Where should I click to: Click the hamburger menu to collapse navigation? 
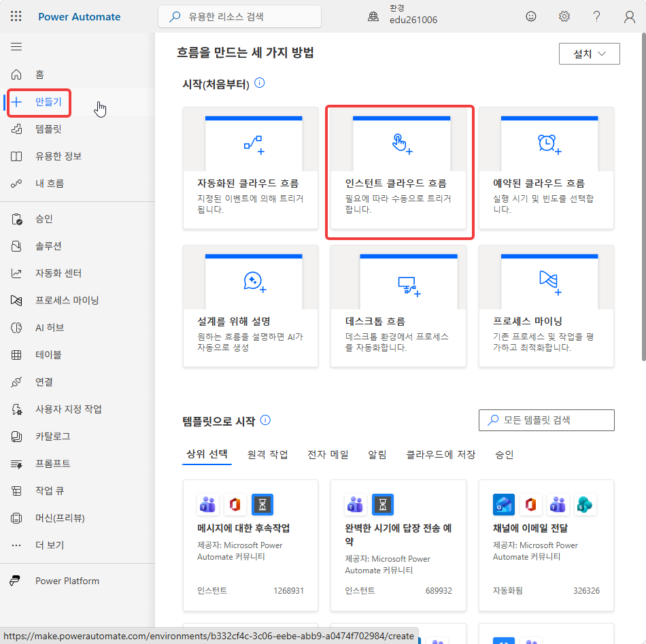[x=16, y=46]
